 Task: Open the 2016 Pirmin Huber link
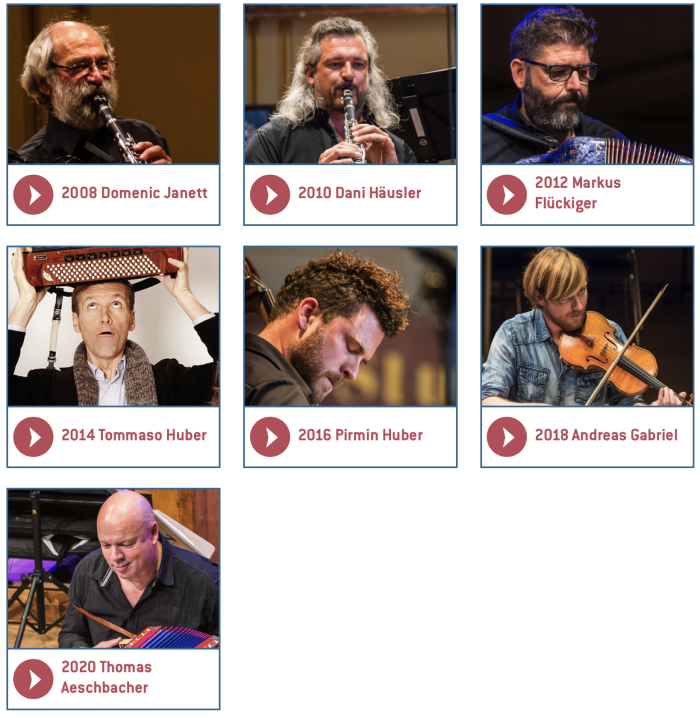[360, 435]
